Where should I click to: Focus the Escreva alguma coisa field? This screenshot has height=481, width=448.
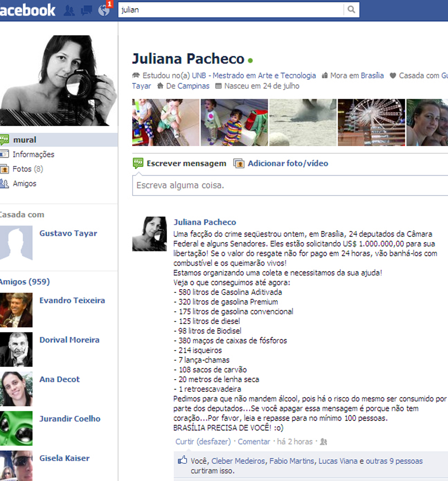[x=290, y=186]
